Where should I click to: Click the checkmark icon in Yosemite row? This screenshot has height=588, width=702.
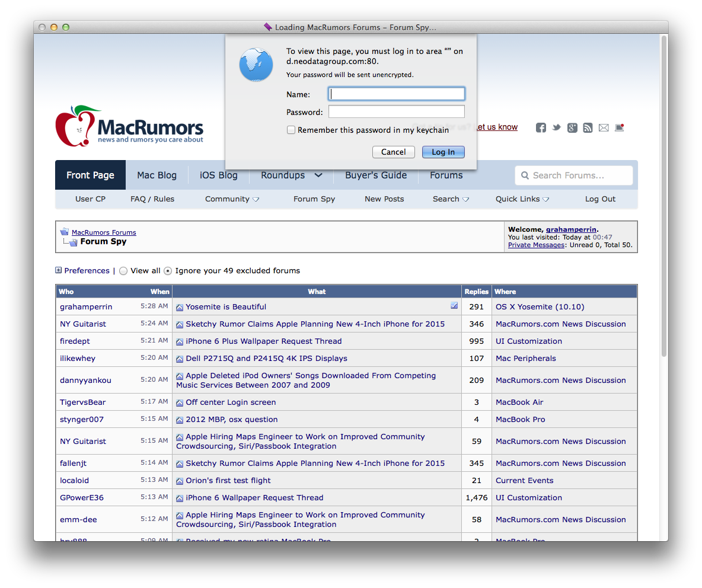click(454, 306)
